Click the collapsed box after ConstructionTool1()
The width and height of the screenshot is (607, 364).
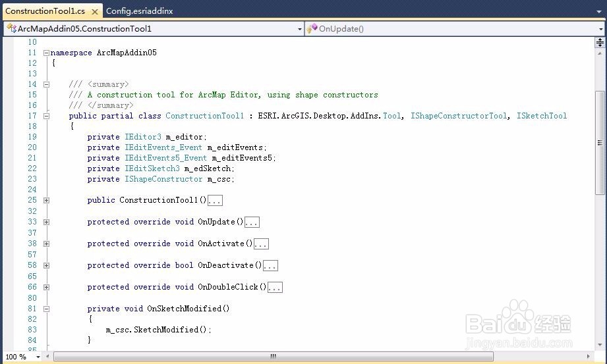(215, 200)
